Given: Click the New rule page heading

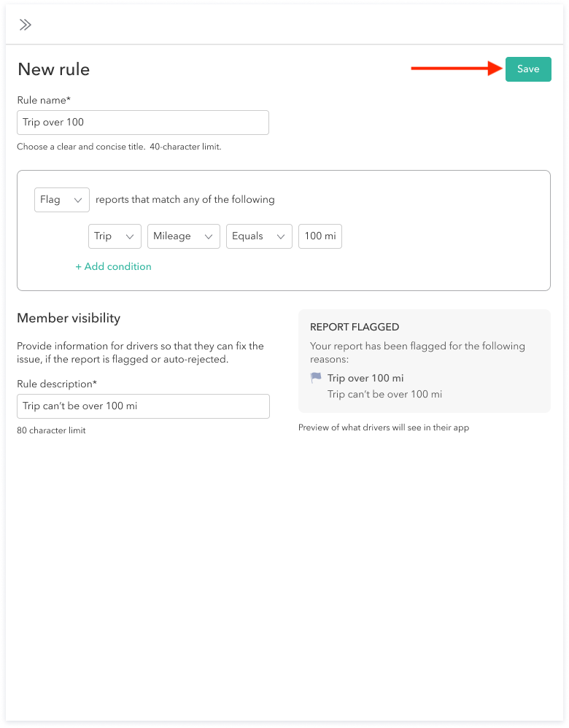Looking at the screenshot, I should point(53,69).
